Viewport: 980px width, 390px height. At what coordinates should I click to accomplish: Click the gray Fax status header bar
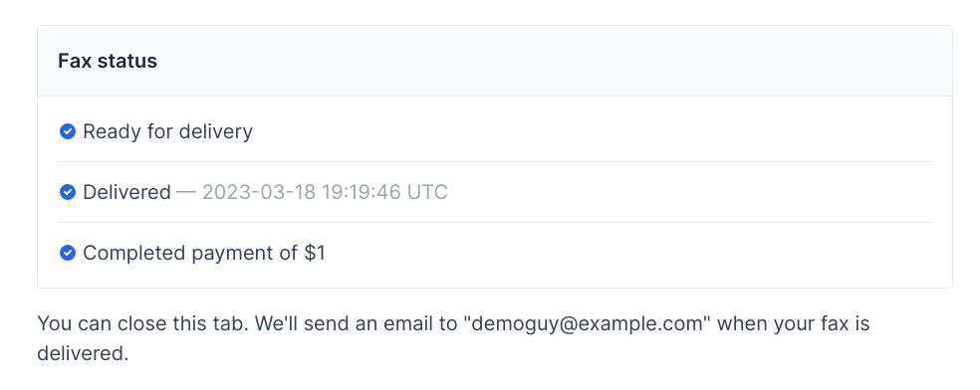(x=495, y=61)
